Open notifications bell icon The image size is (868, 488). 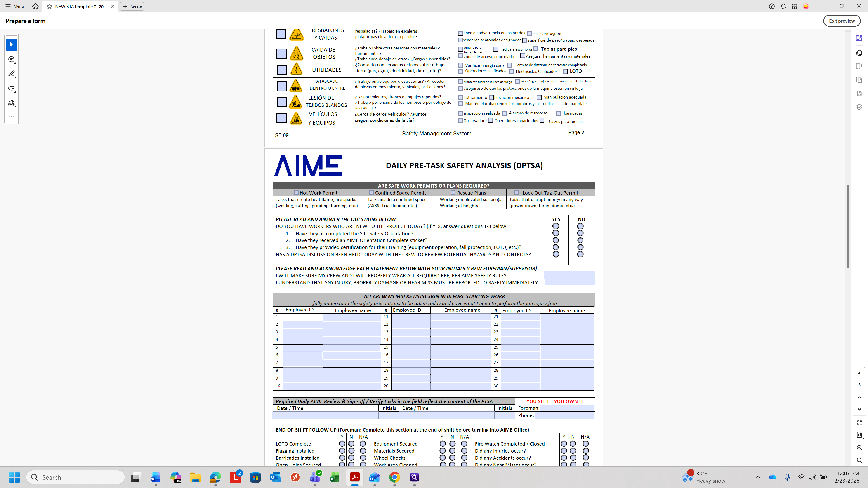pyautogui.click(x=783, y=6)
